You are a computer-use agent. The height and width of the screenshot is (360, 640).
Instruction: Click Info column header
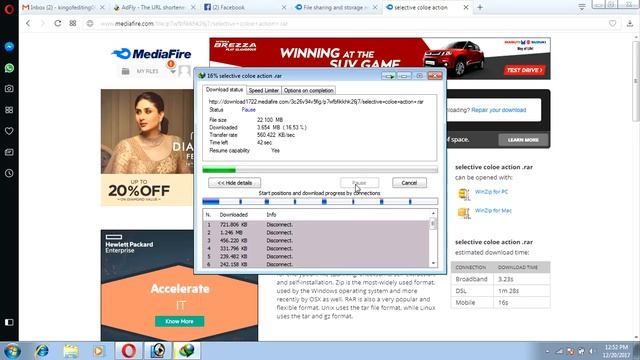tap(271, 215)
